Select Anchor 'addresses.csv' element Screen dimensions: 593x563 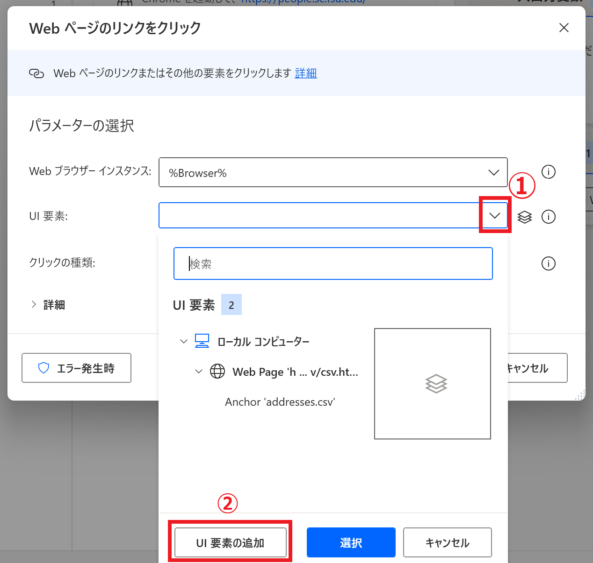280,402
